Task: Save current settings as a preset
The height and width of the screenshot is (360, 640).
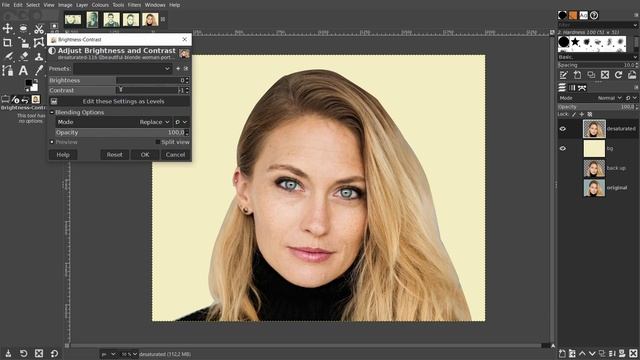Action: click(x=178, y=69)
